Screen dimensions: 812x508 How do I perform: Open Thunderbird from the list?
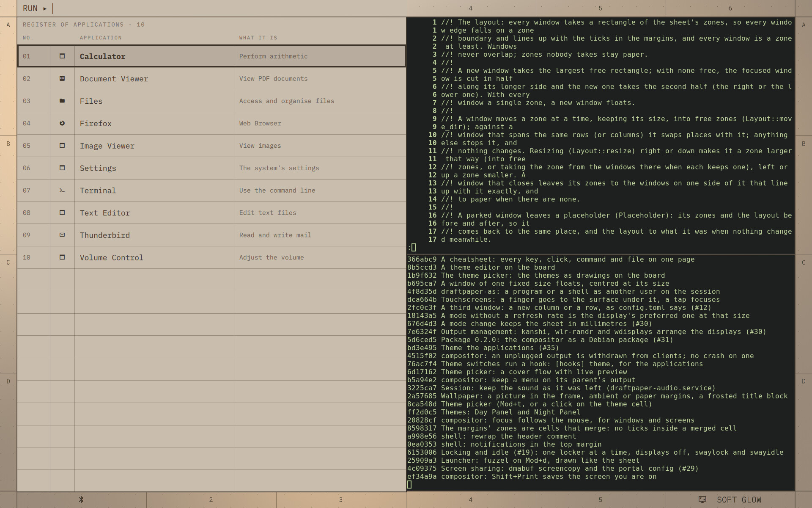[211, 235]
